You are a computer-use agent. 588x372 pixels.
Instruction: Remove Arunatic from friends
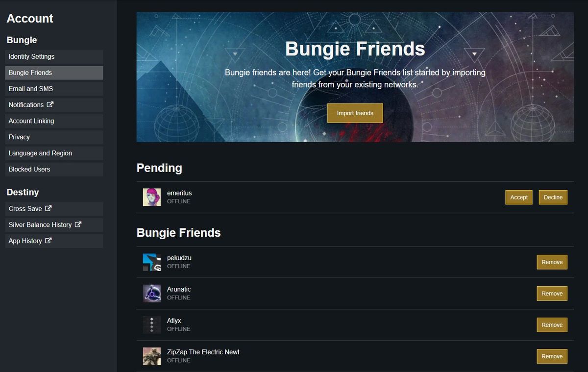[x=552, y=294]
